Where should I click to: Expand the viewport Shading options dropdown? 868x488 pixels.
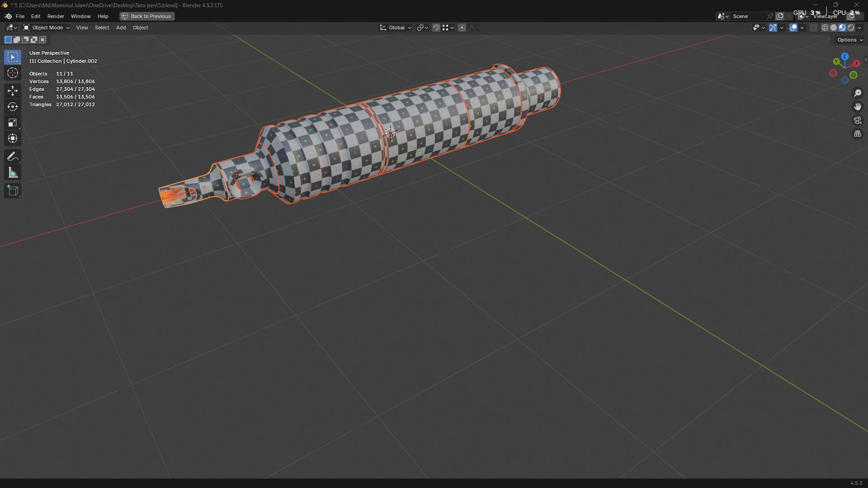[859, 28]
